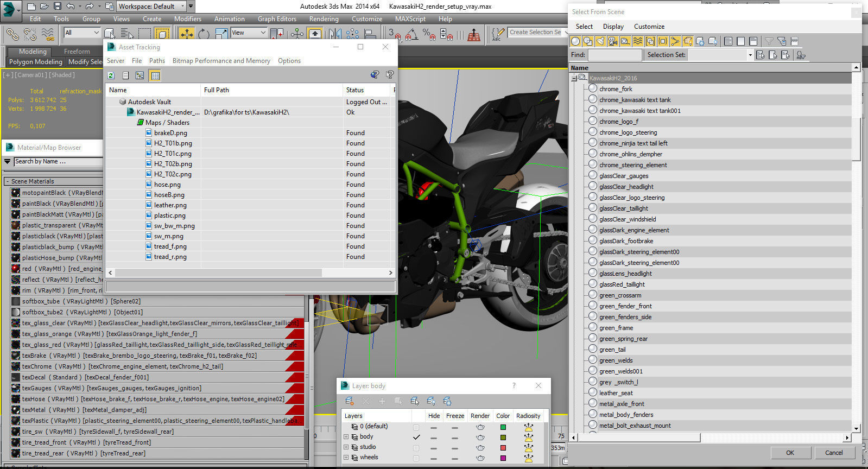Image resolution: width=868 pixels, height=469 pixels.
Task: Click the Display Space Warps filter icon
Action: point(638,41)
